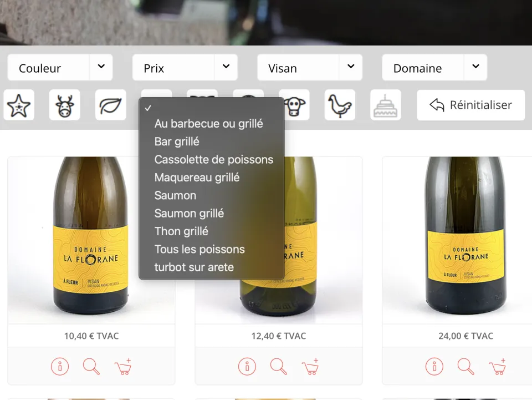Magnify the 10,40 € wine

pyautogui.click(x=91, y=366)
